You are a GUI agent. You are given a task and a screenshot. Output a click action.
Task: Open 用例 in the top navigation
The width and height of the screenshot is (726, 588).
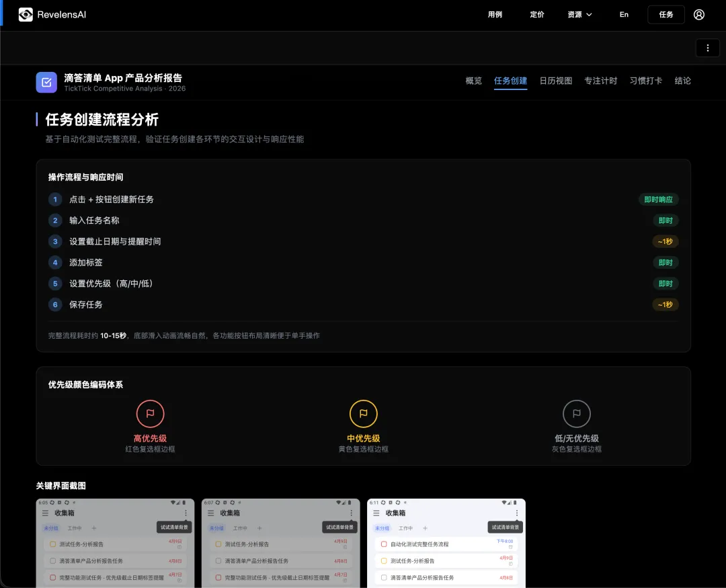(495, 15)
